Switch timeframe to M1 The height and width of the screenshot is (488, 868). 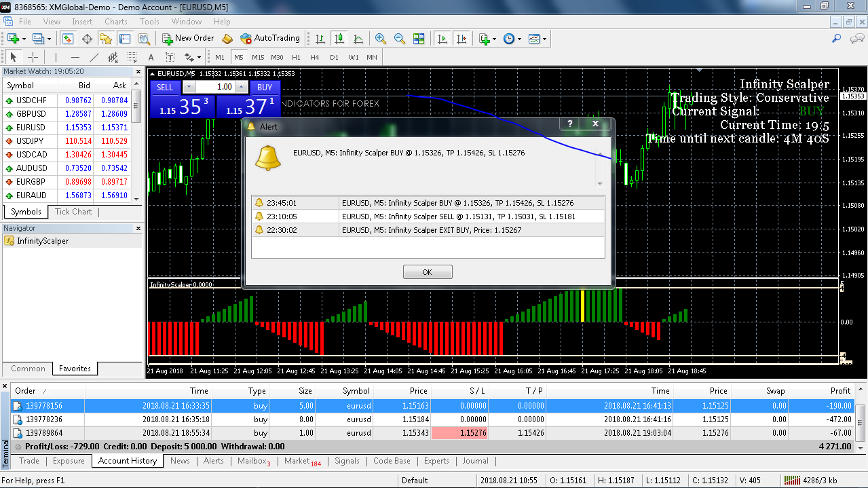click(220, 57)
